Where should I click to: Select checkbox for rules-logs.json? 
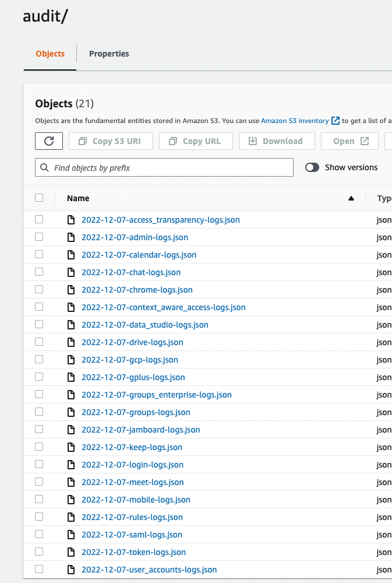[x=39, y=517]
